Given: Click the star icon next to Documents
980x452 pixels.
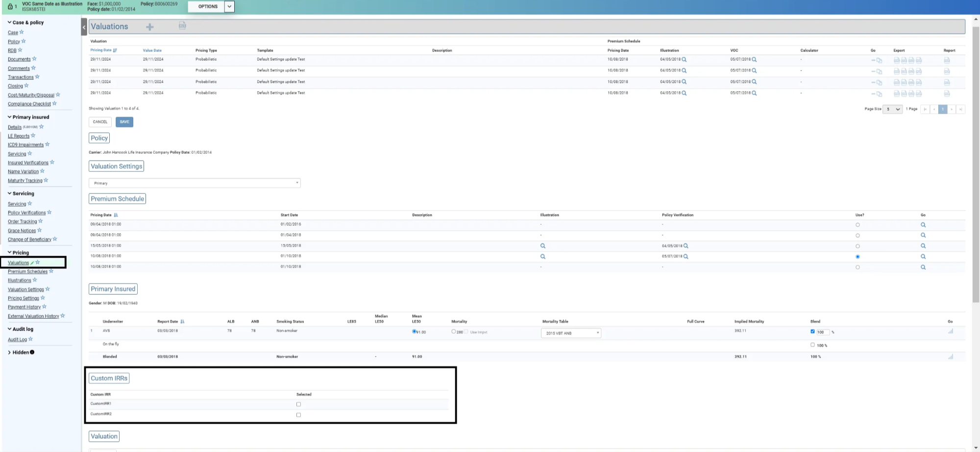Looking at the screenshot, I should [34, 59].
